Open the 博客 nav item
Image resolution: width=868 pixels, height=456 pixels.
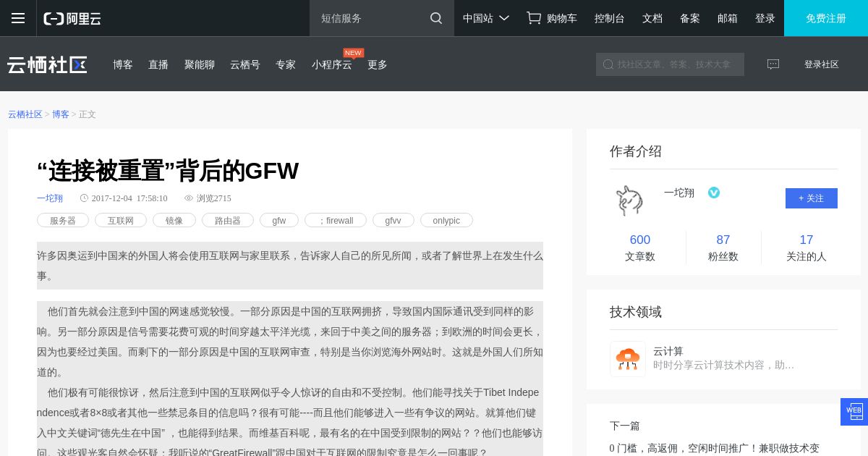coord(123,64)
